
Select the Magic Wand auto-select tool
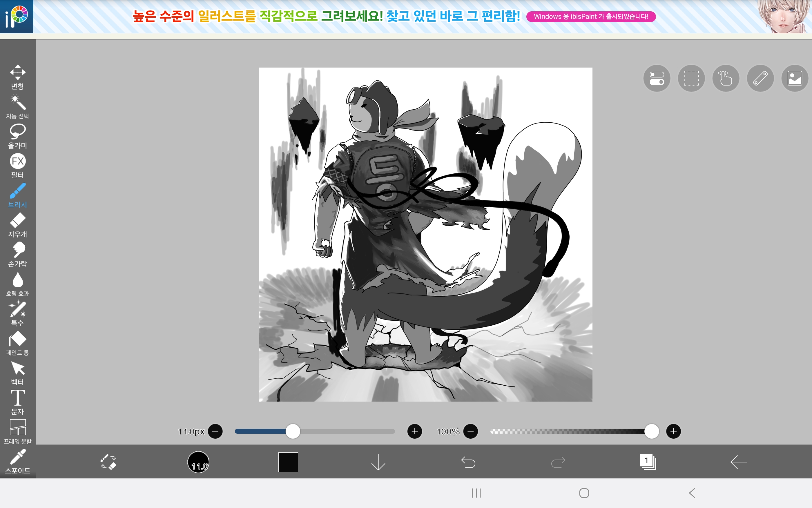pyautogui.click(x=17, y=106)
